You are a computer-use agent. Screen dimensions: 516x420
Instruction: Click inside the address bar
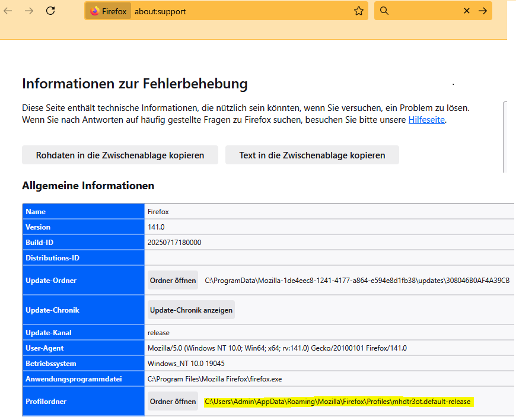(237, 10)
